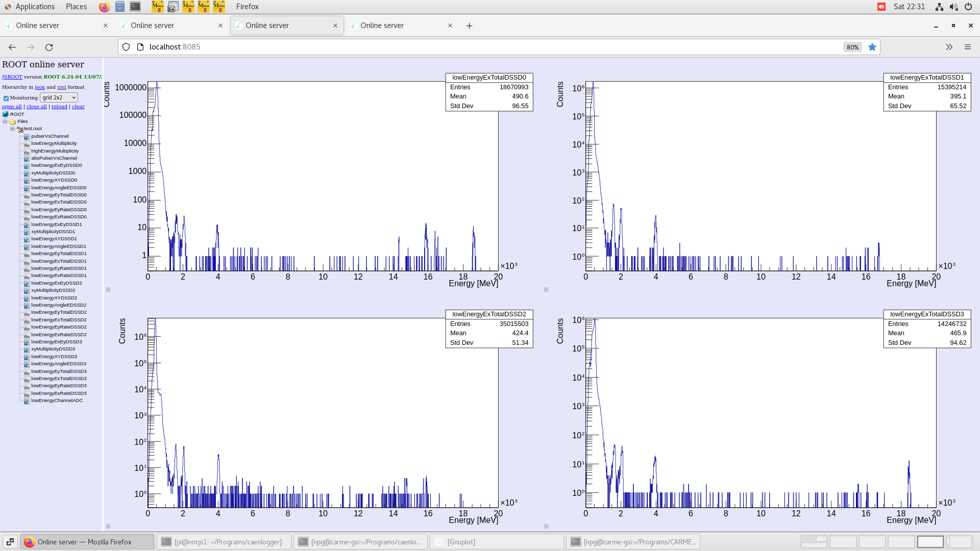Click the ROOT globe icon in hierarchy

[6, 114]
